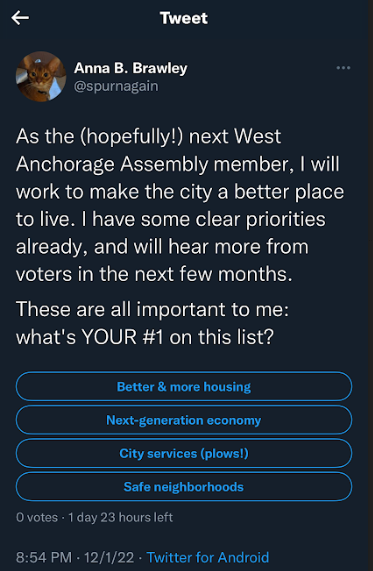Open the cat profile picture
This screenshot has width=373, height=571.
41,76
